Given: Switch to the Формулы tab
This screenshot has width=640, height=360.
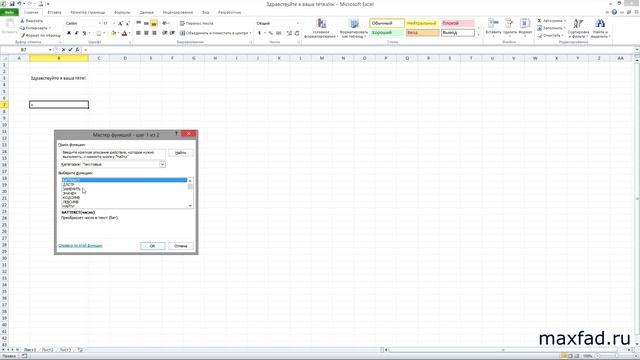Looking at the screenshot, I should pyautogui.click(x=122, y=13).
